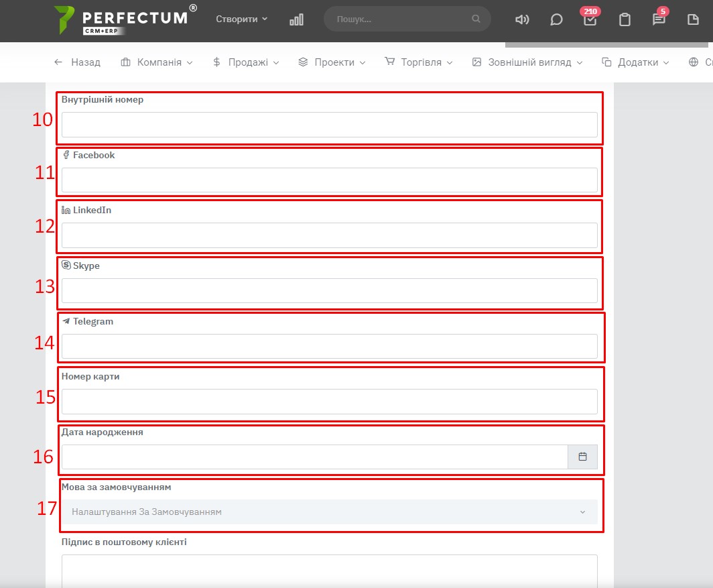Viewport: 713px width, 588px height.
Task: Click the megaphone announcements icon
Action: 522,19
